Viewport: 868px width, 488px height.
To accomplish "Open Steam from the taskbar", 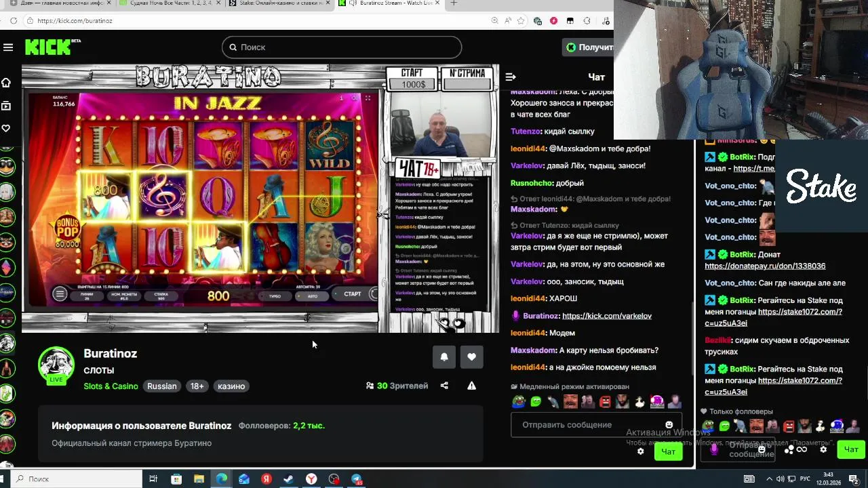I will [x=289, y=479].
